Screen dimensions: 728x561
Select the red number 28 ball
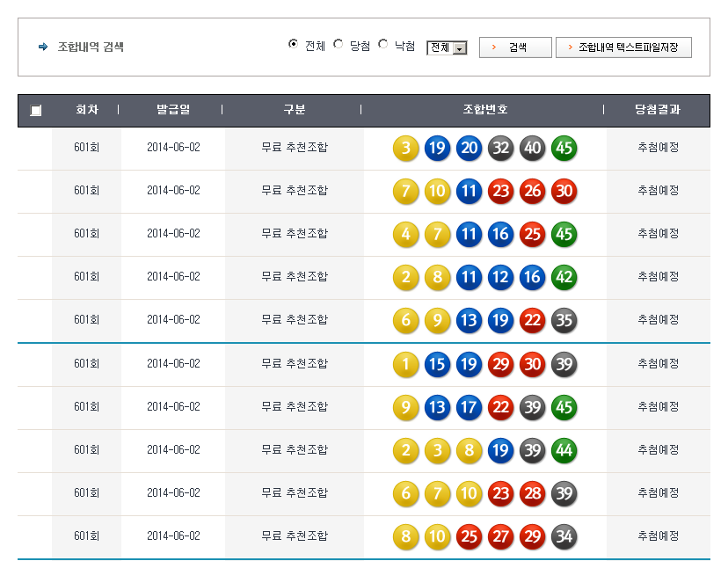pyautogui.click(x=533, y=493)
